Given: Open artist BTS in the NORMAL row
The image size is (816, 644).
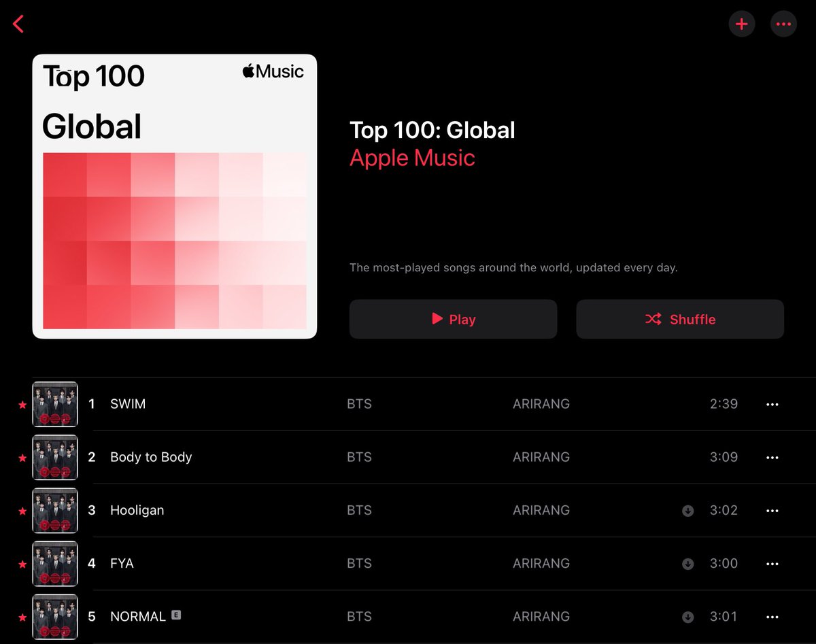Looking at the screenshot, I should 359,616.
